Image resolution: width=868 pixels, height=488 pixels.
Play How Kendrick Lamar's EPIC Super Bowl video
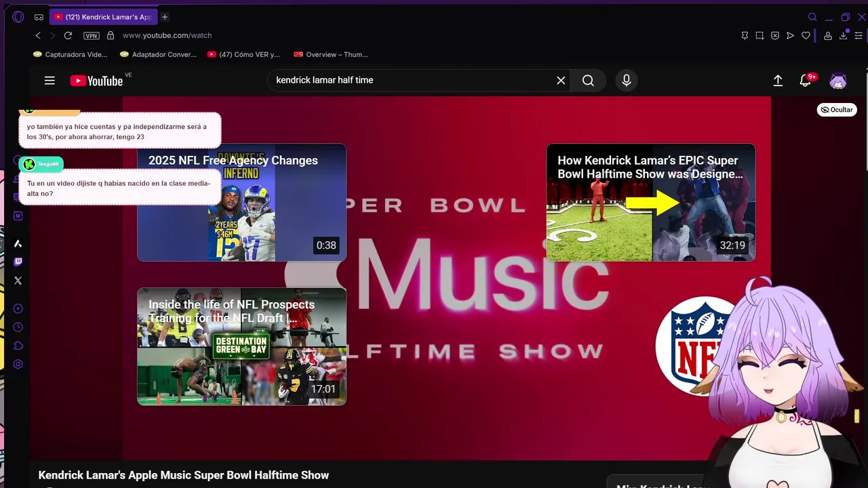click(x=650, y=202)
